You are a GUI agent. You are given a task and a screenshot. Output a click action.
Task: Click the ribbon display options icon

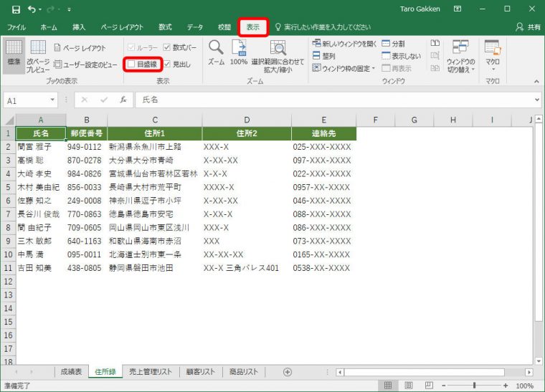click(x=458, y=9)
